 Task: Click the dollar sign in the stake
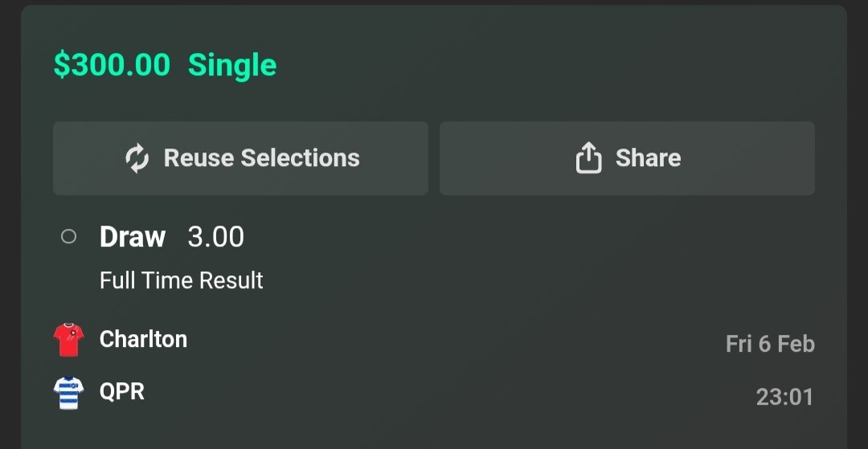[x=61, y=65]
